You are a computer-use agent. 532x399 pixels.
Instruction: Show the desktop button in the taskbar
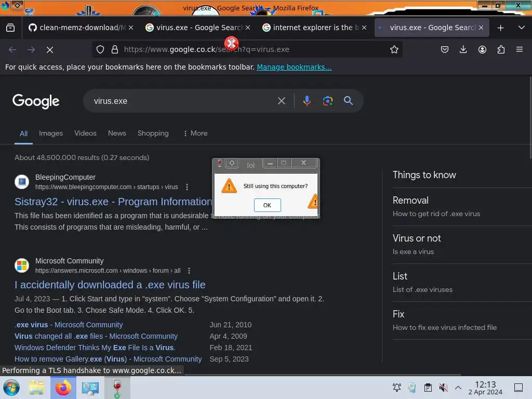(518, 387)
